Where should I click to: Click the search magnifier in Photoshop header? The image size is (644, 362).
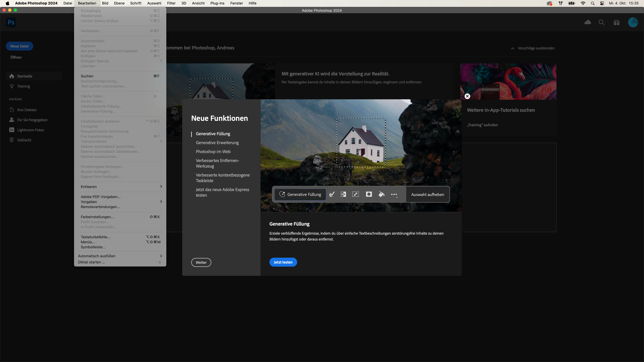tap(602, 22)
